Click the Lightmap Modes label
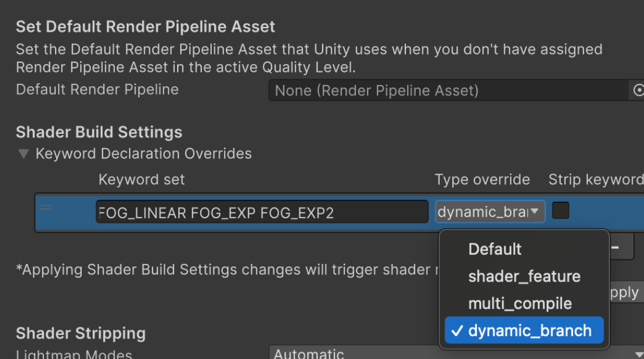 74,354
